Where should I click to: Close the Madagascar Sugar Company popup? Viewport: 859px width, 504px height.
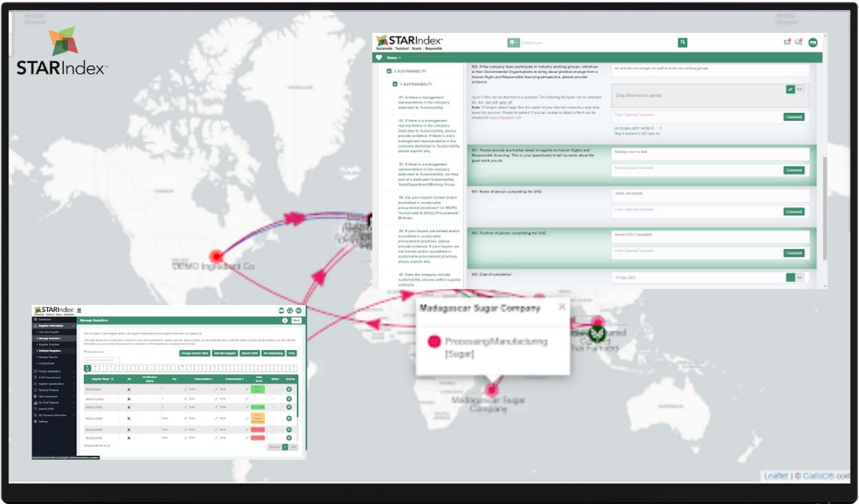(x=562, y=306)
